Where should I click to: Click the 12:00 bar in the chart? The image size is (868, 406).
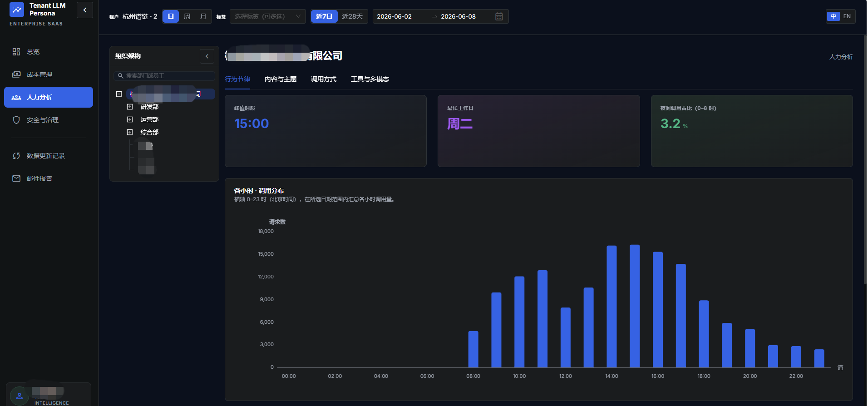tap(565, 337)
